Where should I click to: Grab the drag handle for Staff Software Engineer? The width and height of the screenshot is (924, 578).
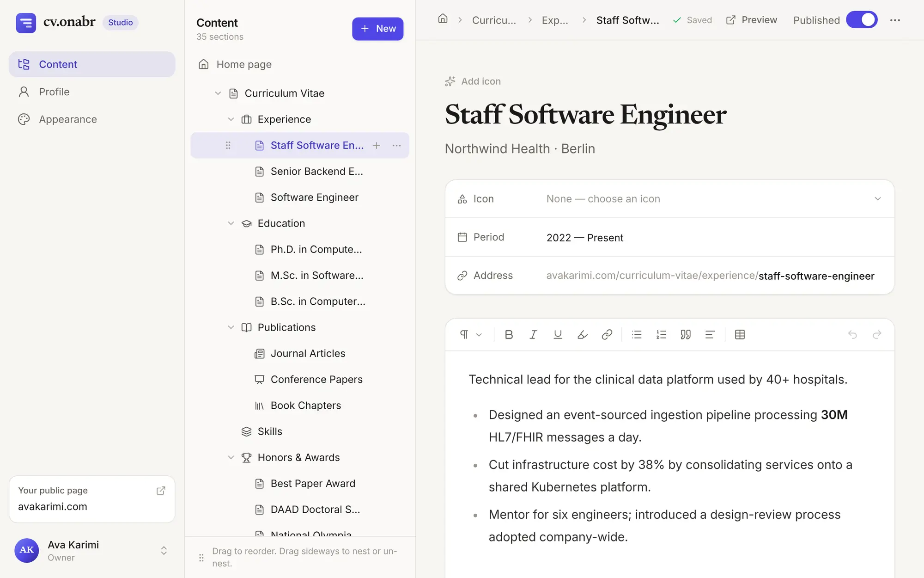coord(228,146)
